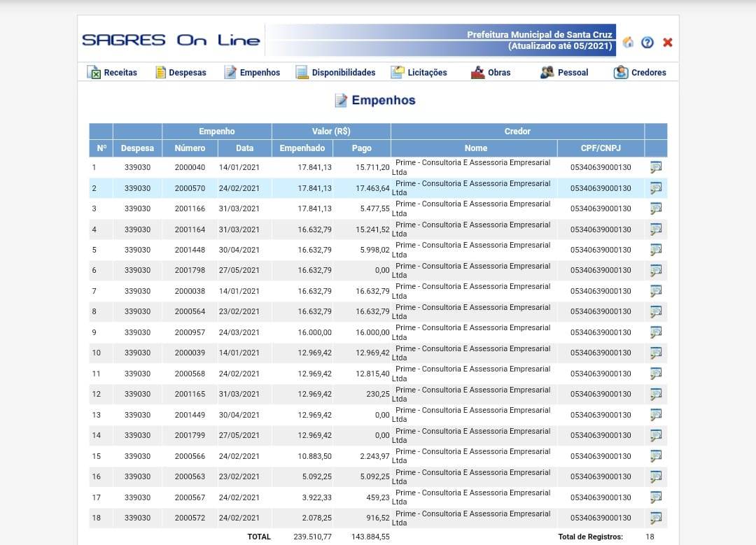Navigate to Licitações

coord(419,72)
